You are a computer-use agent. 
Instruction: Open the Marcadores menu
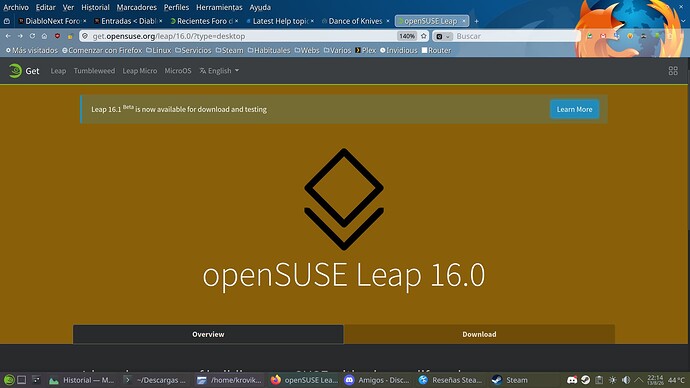tap(136, 7)
